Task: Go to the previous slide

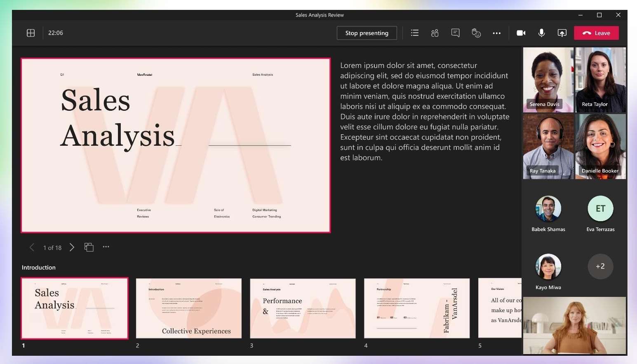Action: [32, 247]
